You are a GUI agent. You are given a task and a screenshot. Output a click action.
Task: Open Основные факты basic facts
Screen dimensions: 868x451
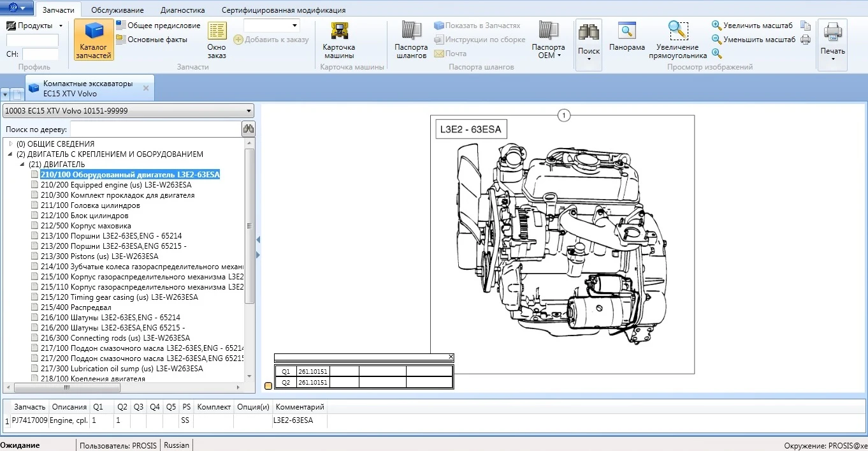click(x=152, y=40)
